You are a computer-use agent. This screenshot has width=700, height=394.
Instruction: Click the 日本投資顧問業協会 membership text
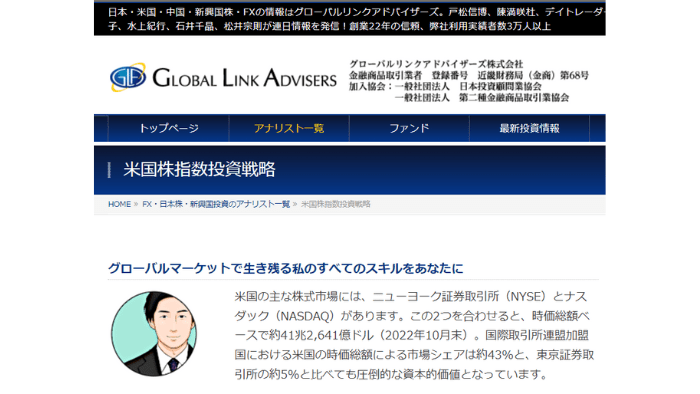[x=500, y=87]
